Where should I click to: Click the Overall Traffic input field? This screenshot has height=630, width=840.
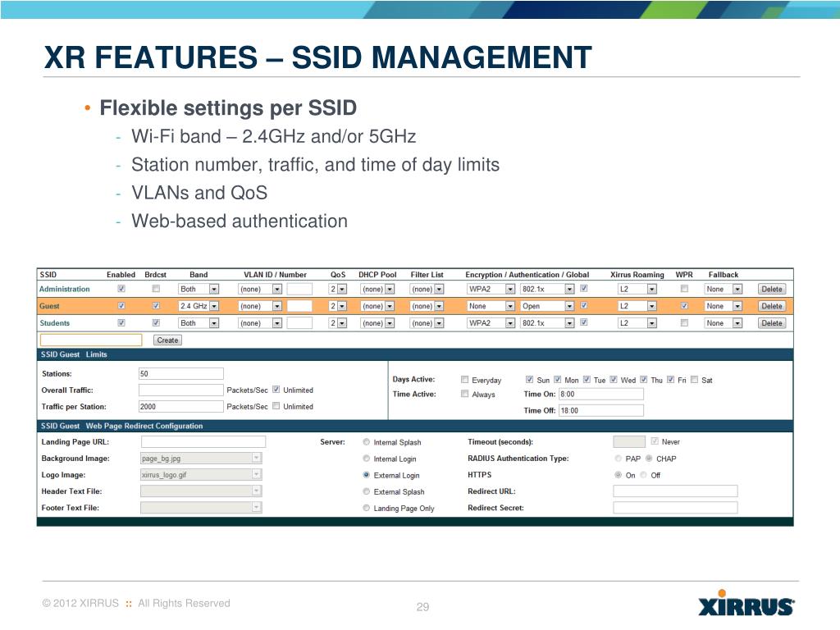click(x=181, y=390)
